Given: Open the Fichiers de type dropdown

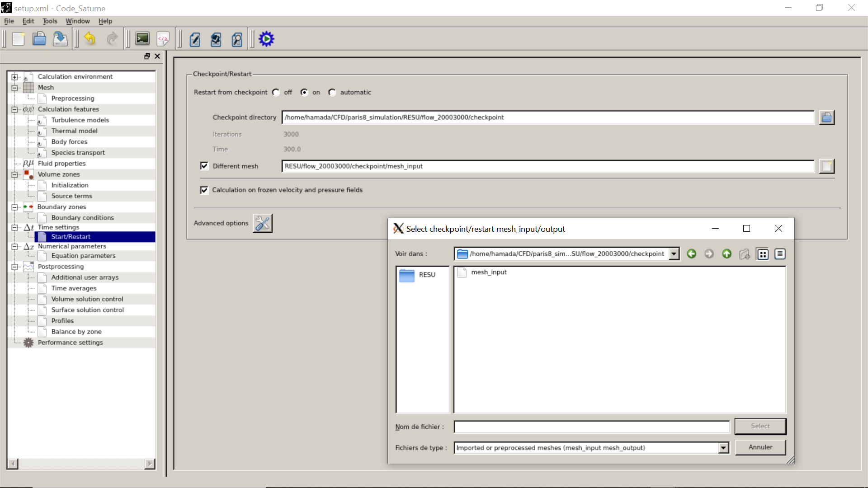Looking at the screenshot, I should coord(723,448).
